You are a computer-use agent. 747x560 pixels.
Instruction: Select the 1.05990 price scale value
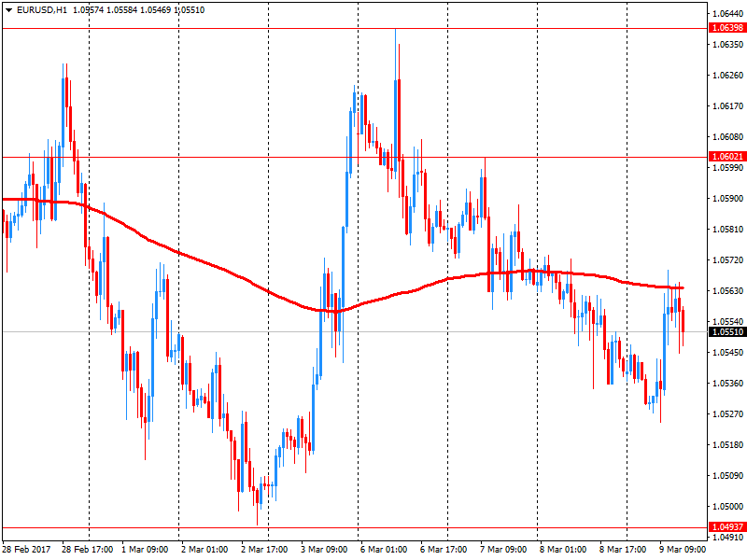727,168
